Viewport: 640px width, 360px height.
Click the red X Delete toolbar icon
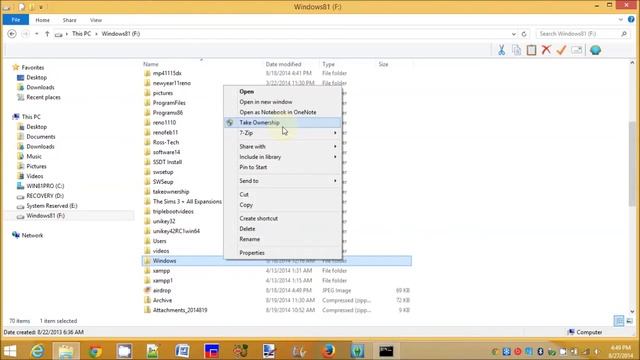point(546,50)
